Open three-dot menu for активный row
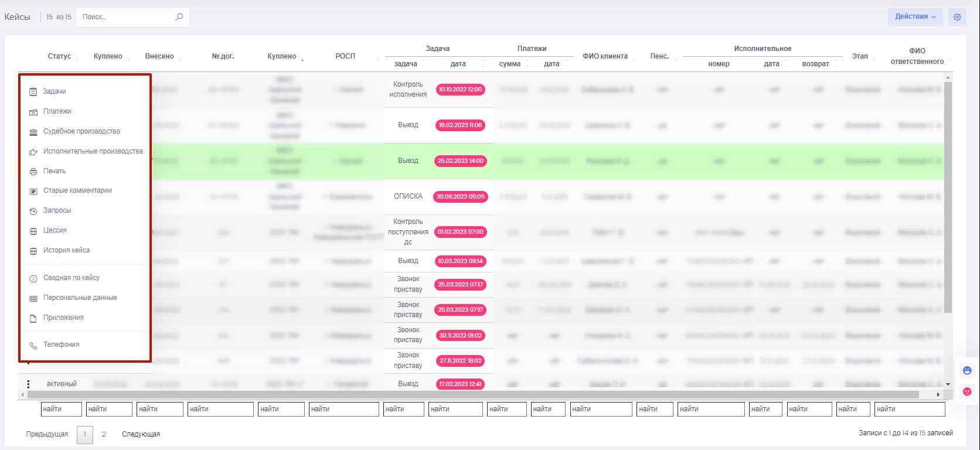Image resolution: width=980 pixels, height=450 pixels. [28, 384]
